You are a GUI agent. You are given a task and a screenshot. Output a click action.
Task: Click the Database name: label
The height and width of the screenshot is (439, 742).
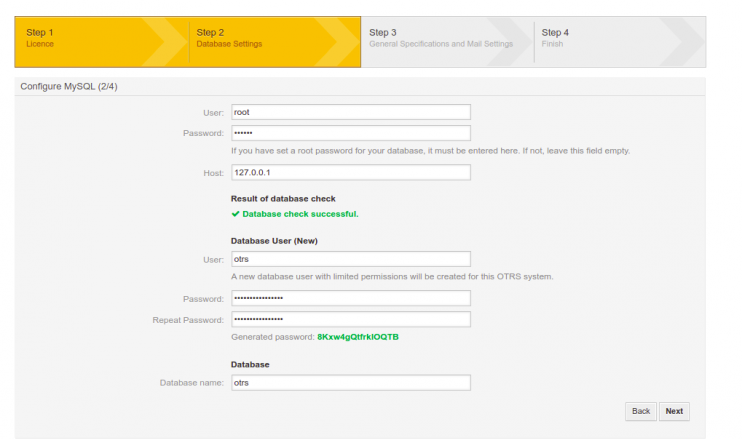click(x=191, y=383)
